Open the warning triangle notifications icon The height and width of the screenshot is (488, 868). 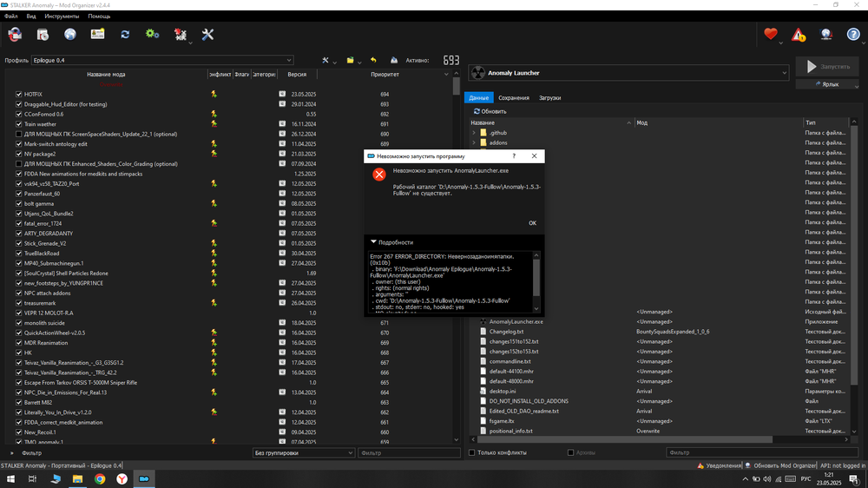point(799,35)
